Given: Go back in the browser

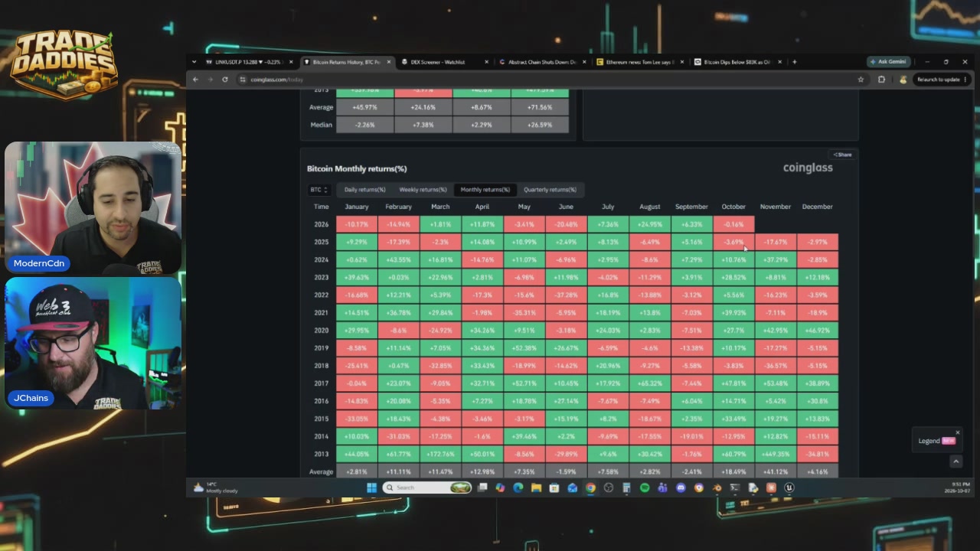Looking at the screenshot, I should click(195, 80).
